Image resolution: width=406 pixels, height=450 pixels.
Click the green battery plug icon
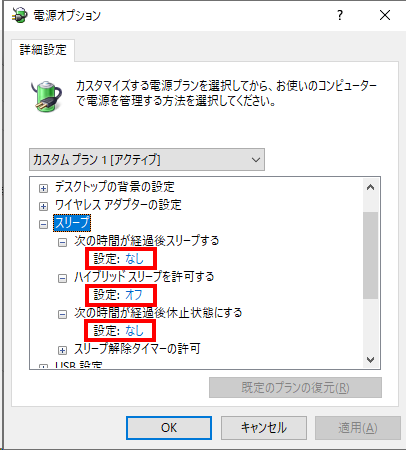tap(46, 96)
